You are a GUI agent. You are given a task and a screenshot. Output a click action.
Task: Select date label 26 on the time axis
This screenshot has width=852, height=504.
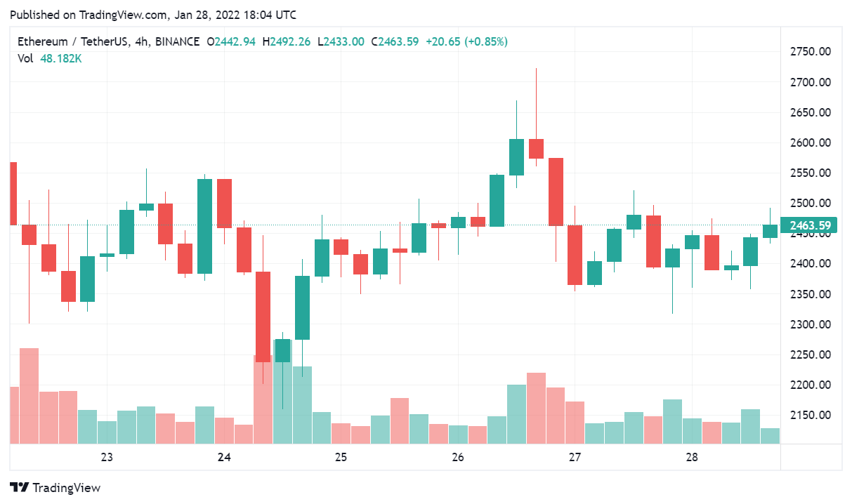(x=458, y=458)
